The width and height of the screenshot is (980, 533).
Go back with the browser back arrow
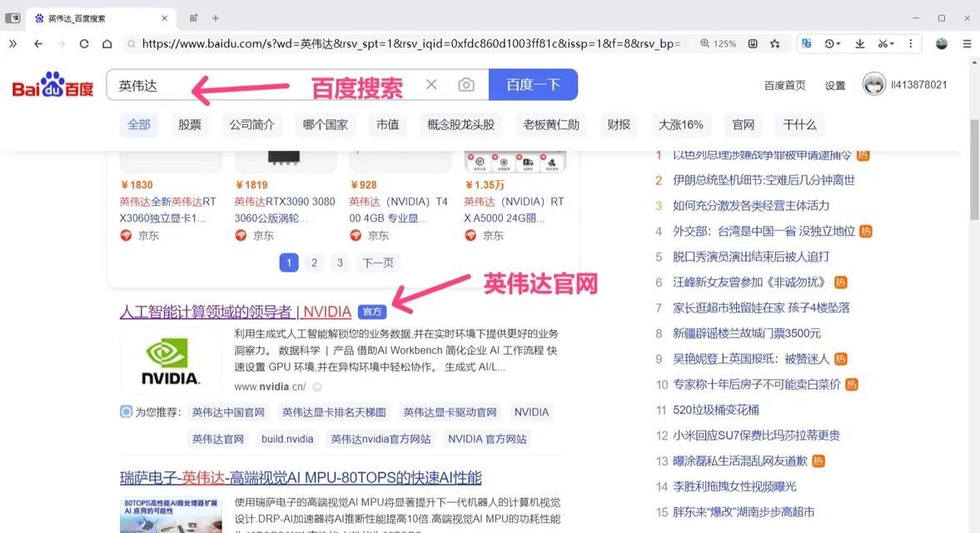38,44
